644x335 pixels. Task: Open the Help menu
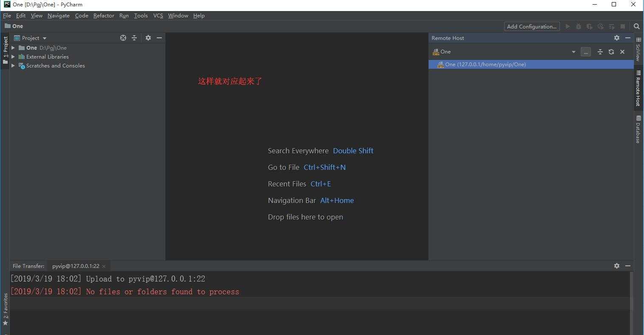pyautogui.click(x=199, y=16)
